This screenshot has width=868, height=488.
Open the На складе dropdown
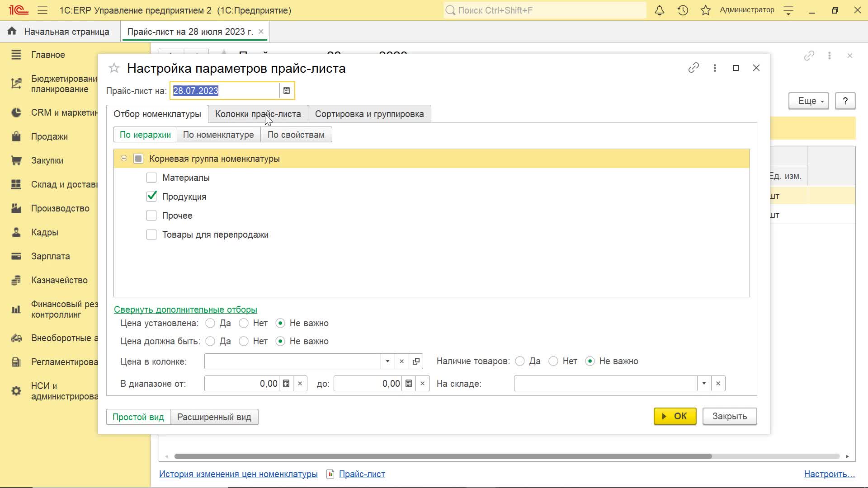click(704, 384)
